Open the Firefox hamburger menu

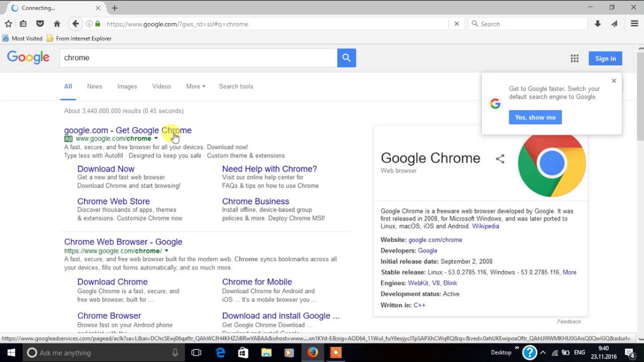coord(634,24)
